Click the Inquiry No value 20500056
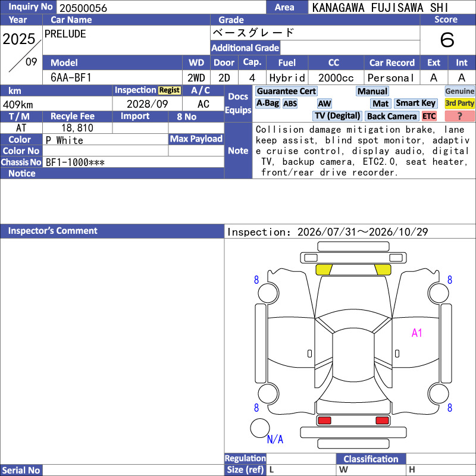 click(83, 8)
